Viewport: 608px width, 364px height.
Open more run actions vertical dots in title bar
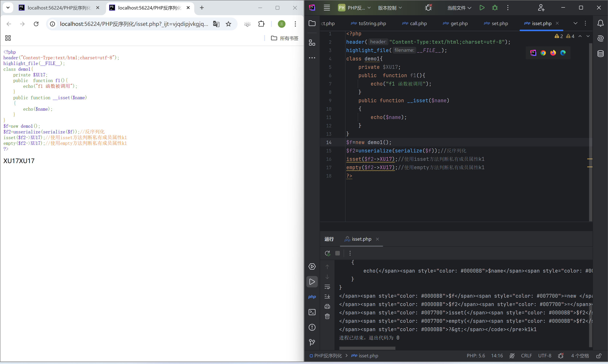tap(508, 8)
